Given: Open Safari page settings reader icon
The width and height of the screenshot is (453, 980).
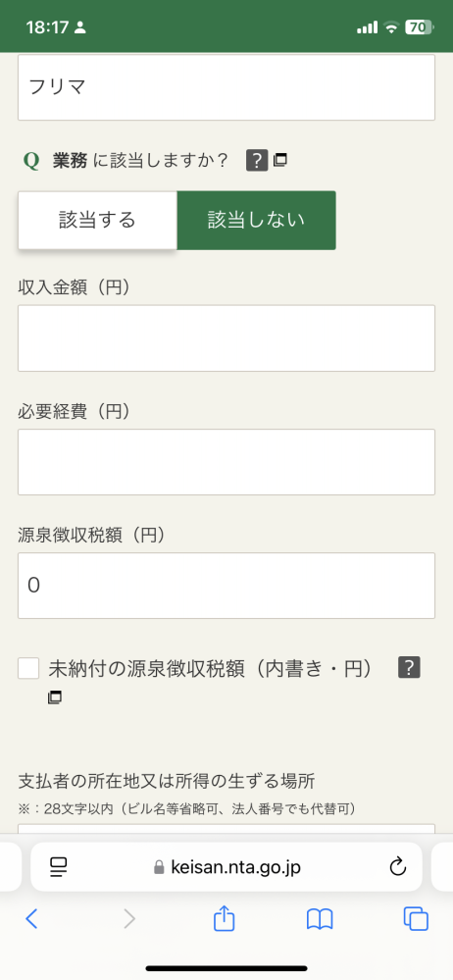Looking at the screenshot, I should click(59, 866).
